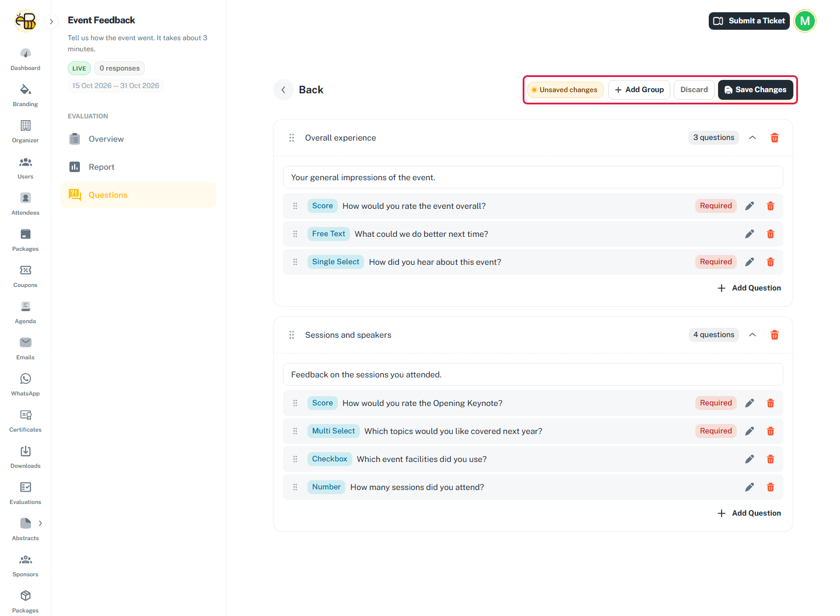
Task: Delete the Sessions and speakers group
Action: coord(775,335)
